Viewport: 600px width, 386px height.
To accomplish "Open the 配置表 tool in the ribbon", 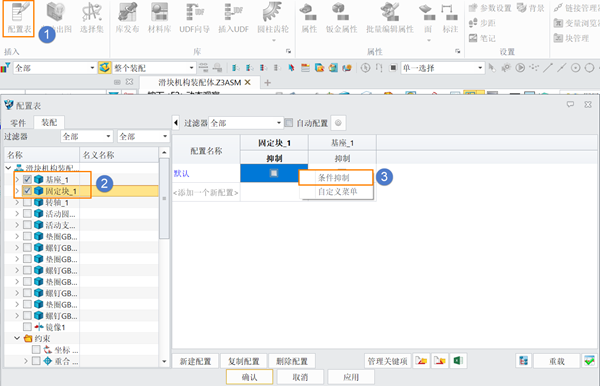I will 19,18.
